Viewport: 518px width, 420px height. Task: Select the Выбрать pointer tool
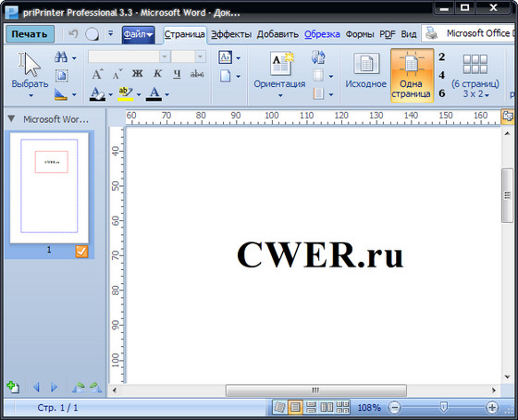30,69
